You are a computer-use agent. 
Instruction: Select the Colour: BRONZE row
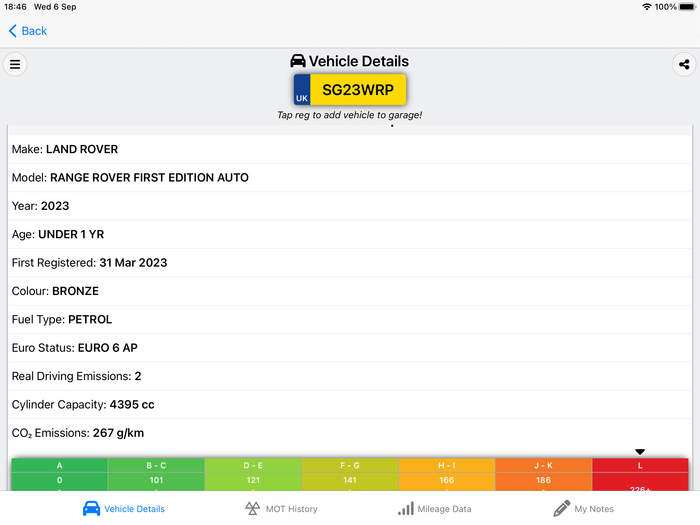pyautogui.click(x=350, y=291)
